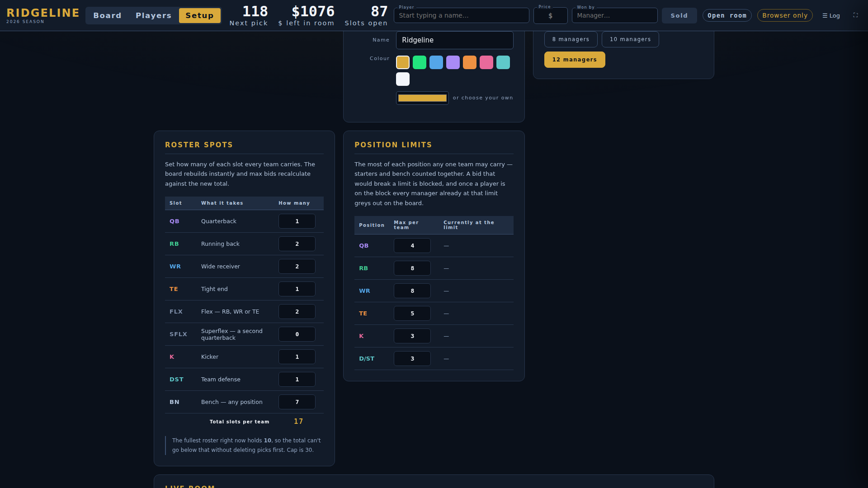Focus the Player name search field
Viewport: 868px width, 488px height.
pos(462,15)
